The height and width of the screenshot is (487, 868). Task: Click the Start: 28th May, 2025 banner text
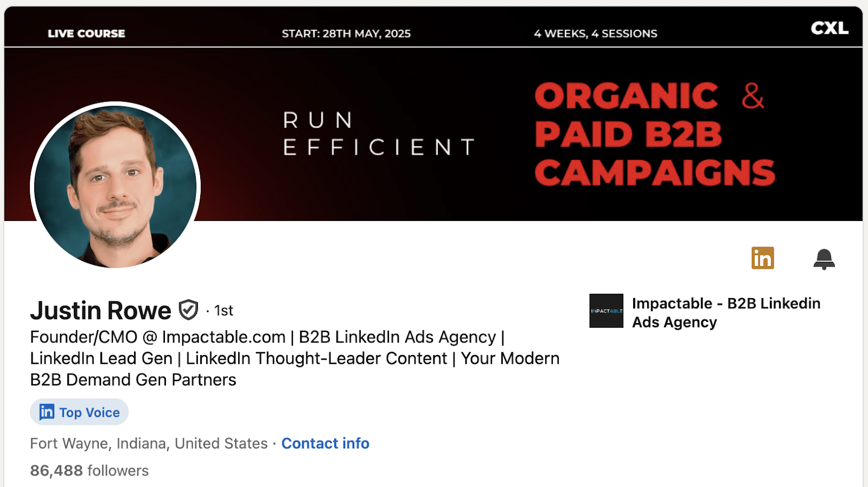coord(346,34)
